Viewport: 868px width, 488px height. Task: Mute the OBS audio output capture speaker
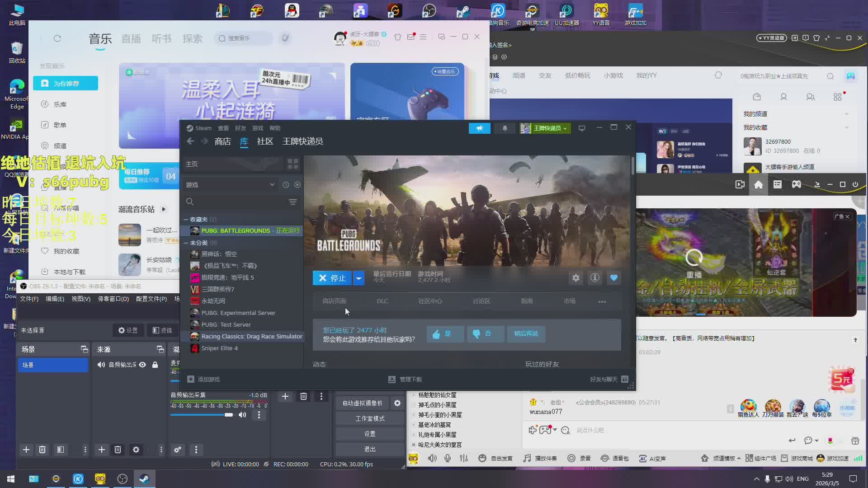coord(242,415)
